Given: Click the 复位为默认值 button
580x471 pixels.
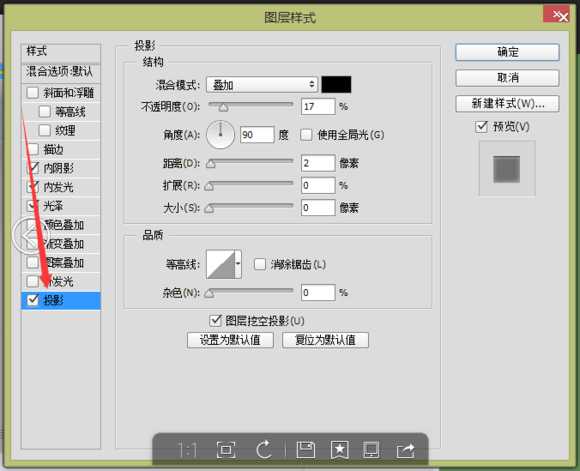Looking at the screenshot, I should click(x=325, y=340).
